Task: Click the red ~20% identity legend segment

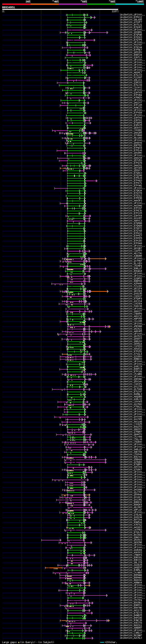Action: pos(16,4)
